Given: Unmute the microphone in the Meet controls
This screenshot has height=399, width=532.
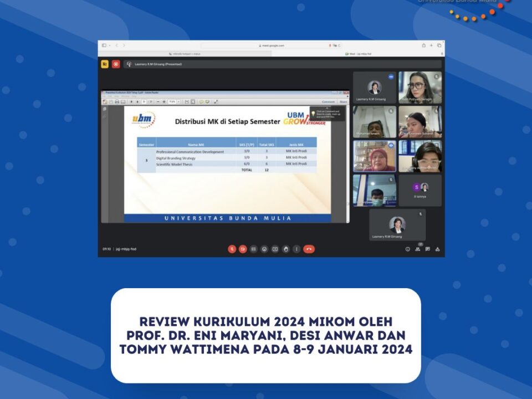Looking at the screenshot, I should [232, 249].
